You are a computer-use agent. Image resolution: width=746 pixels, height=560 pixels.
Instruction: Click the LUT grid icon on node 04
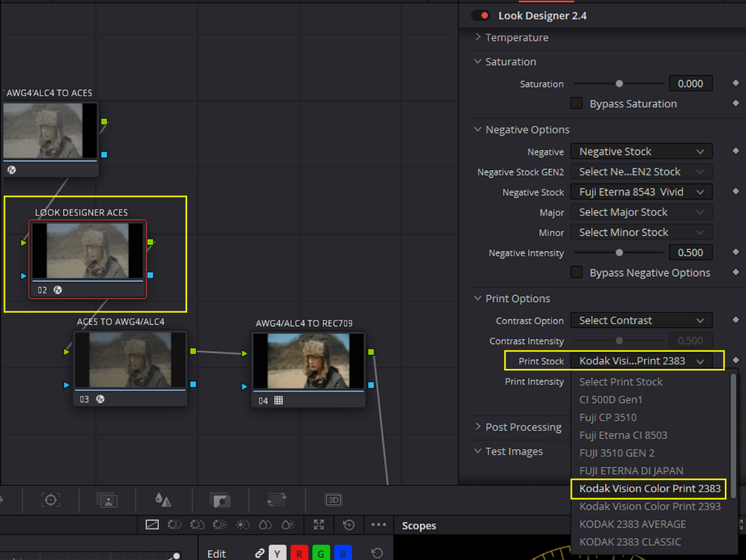pos(279,400)
